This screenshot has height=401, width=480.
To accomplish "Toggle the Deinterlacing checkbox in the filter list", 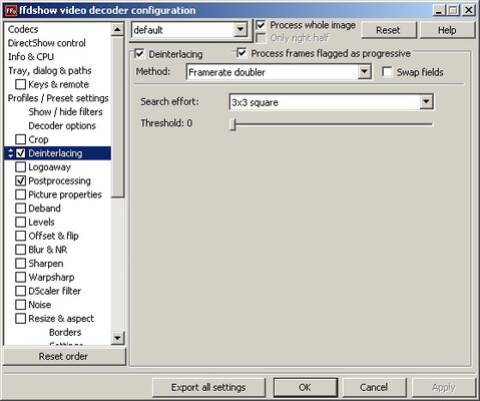I will pos(21,153).
